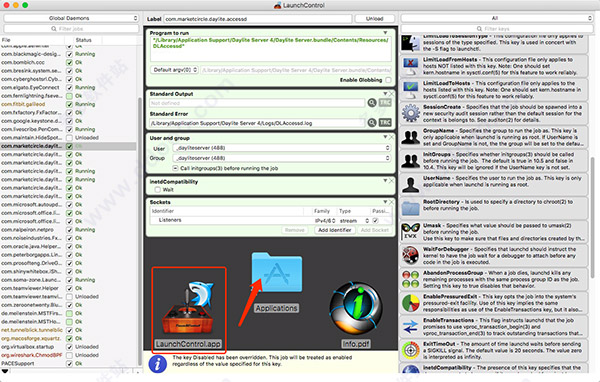Select the SessionCreate gear key icon

click(411, 113)
